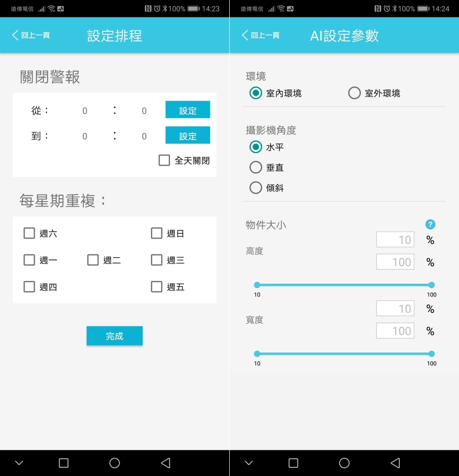This screenshot has width=459, height=476.
Task: Tap the 完成 button
Action: [x=115, y=336]
